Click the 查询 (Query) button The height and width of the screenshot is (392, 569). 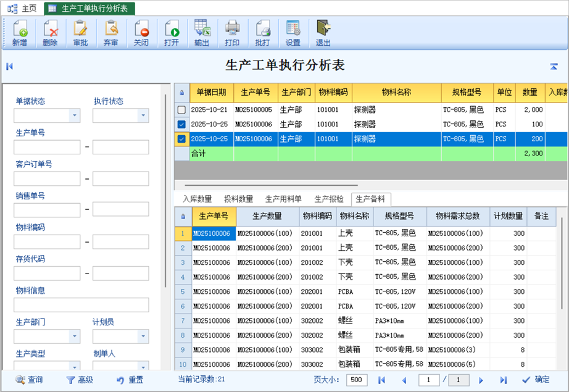pos(29,380)
